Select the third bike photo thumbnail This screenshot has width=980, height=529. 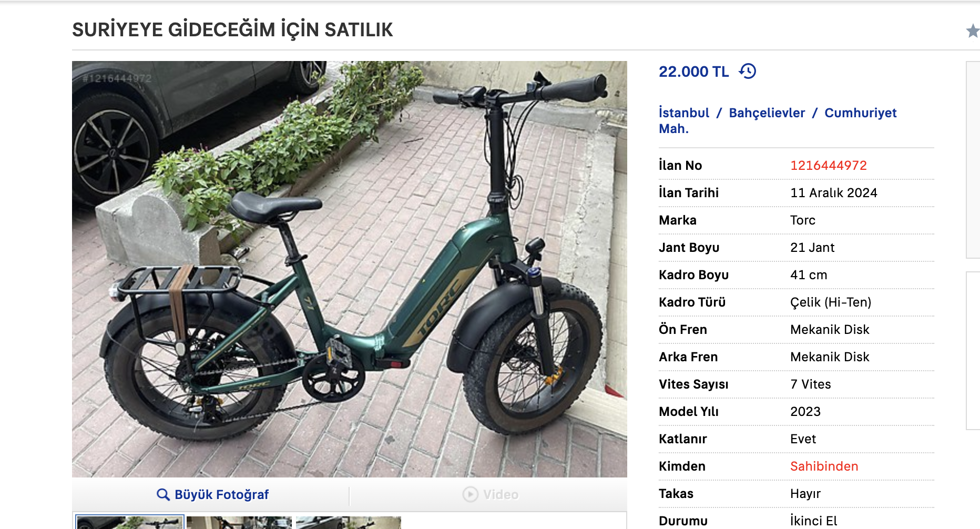tap(349, 522)
